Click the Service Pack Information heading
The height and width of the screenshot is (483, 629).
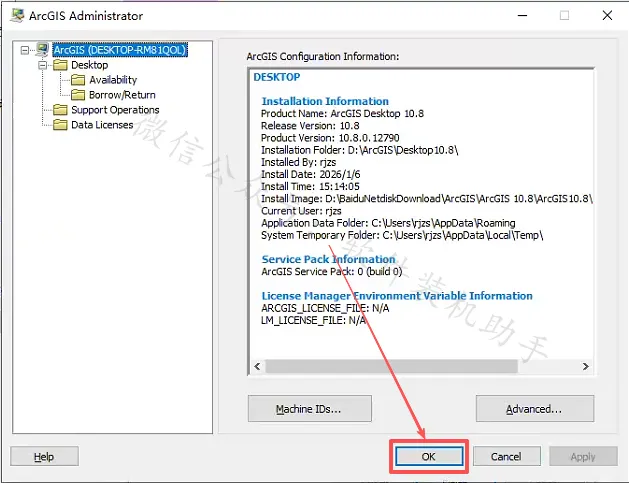(329, 259)
